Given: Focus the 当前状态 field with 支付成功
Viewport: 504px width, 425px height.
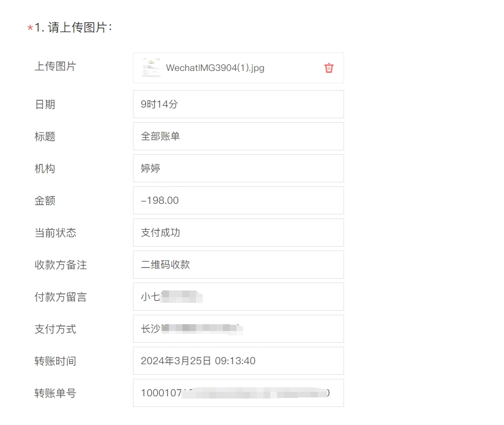Looking at the screenshot, I should 238,232.
